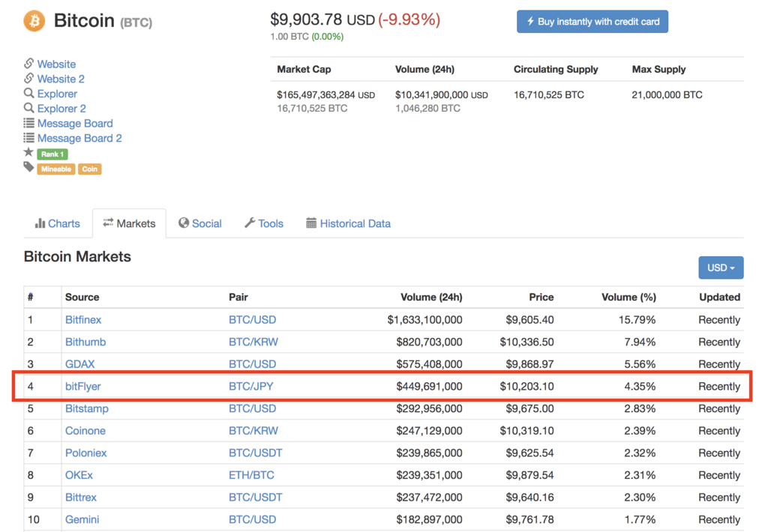This screenshot has height=532, width=768.
Task: Click BTC/KRW pair in the Coinone row
Action: [x=253, y=431]
